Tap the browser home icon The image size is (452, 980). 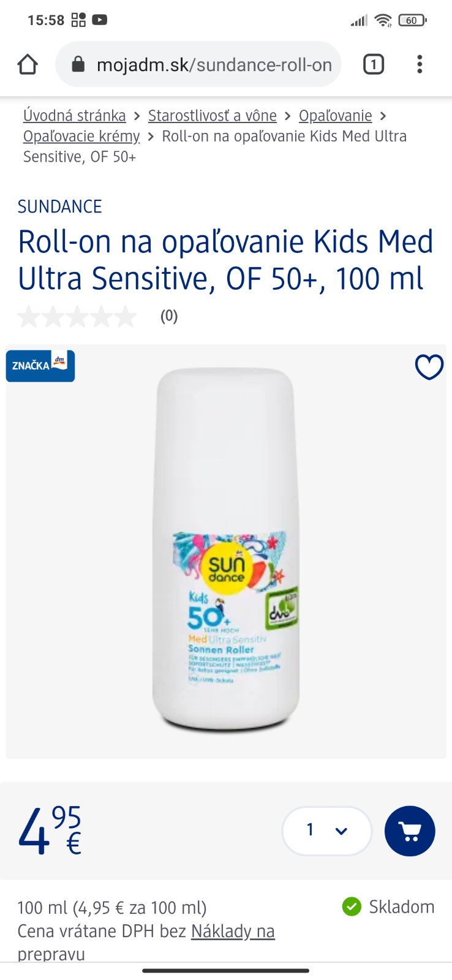click(x=28, y=64)
